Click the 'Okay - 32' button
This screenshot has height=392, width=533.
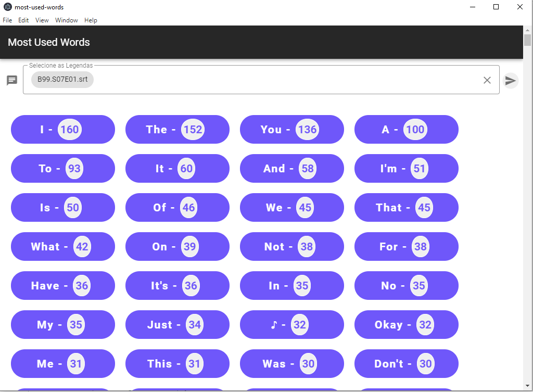click(x=406, y=324)
